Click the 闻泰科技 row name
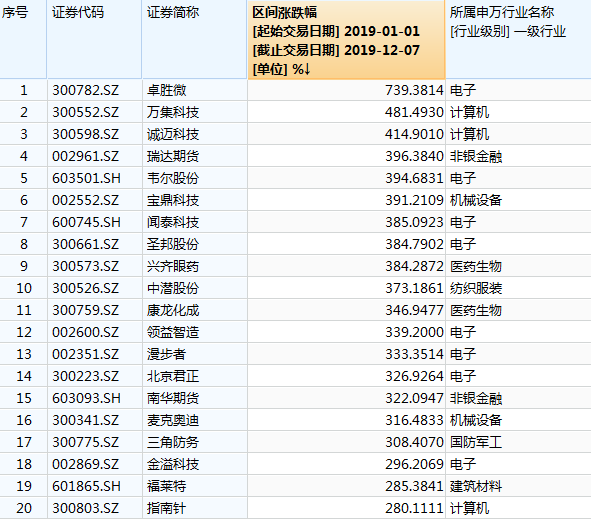This screenshot has height=519, width=591. point(173,222)
